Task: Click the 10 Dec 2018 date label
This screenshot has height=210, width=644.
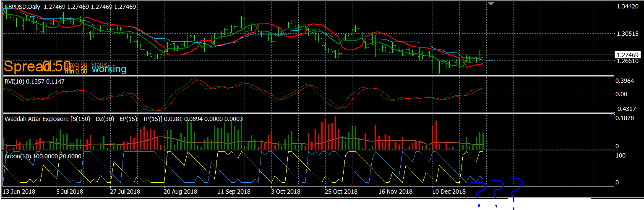Action: pos(449,192)
